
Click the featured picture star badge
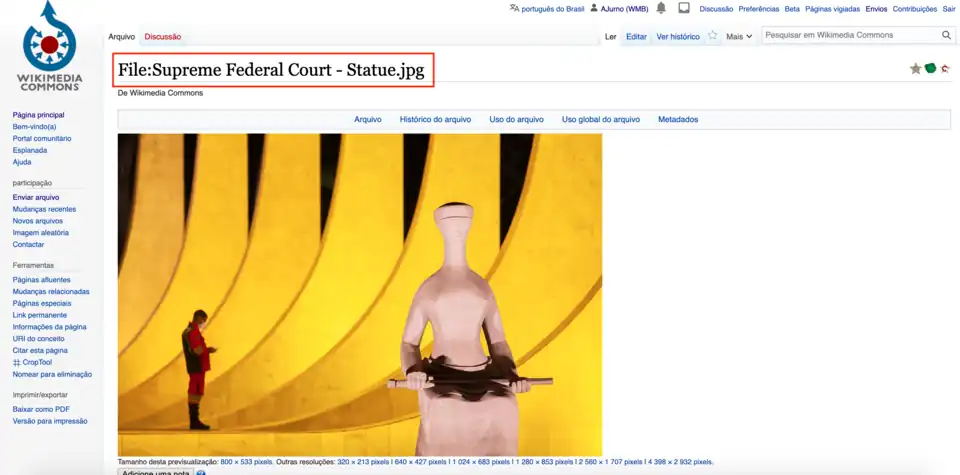coord(915,69)
